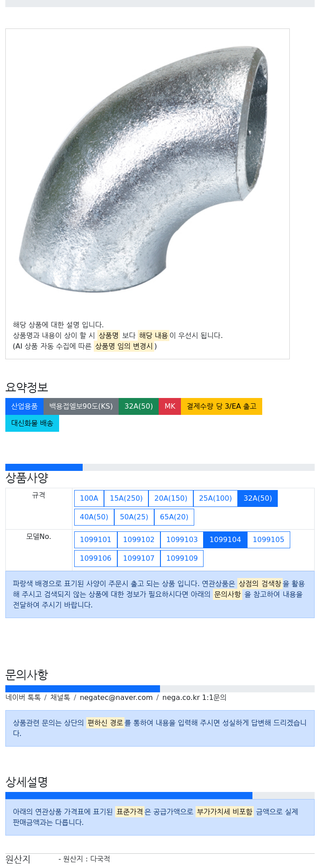Click the red MK brand tag

tap(170, 406)
